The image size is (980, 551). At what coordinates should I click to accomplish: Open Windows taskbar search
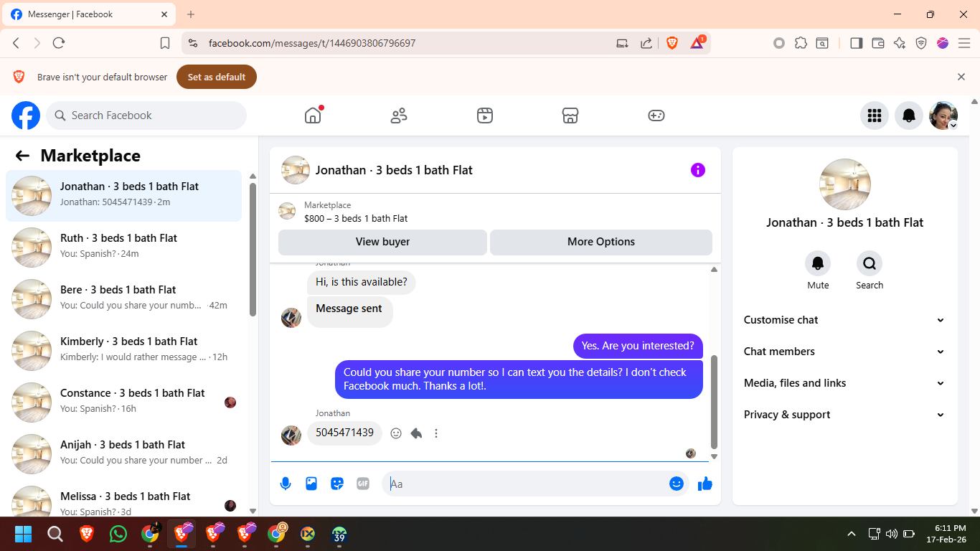[x=55, y=534]
